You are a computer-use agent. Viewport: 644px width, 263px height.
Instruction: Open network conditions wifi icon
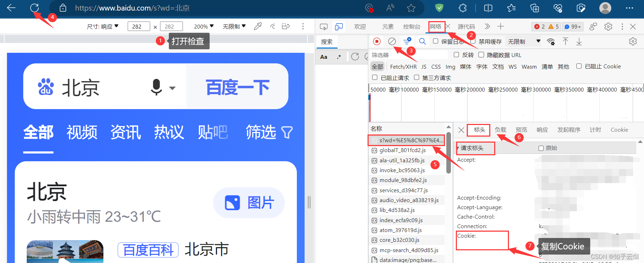551,42
